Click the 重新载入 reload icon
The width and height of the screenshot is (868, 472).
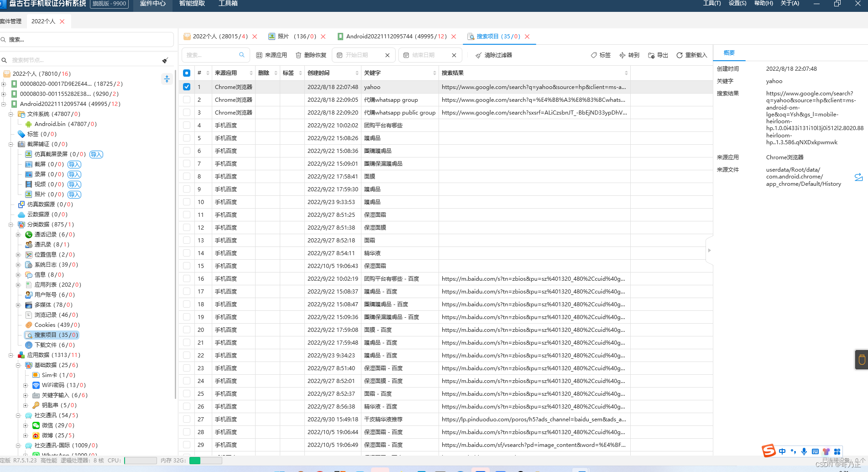pyautogui.click(x=680, y=55)
